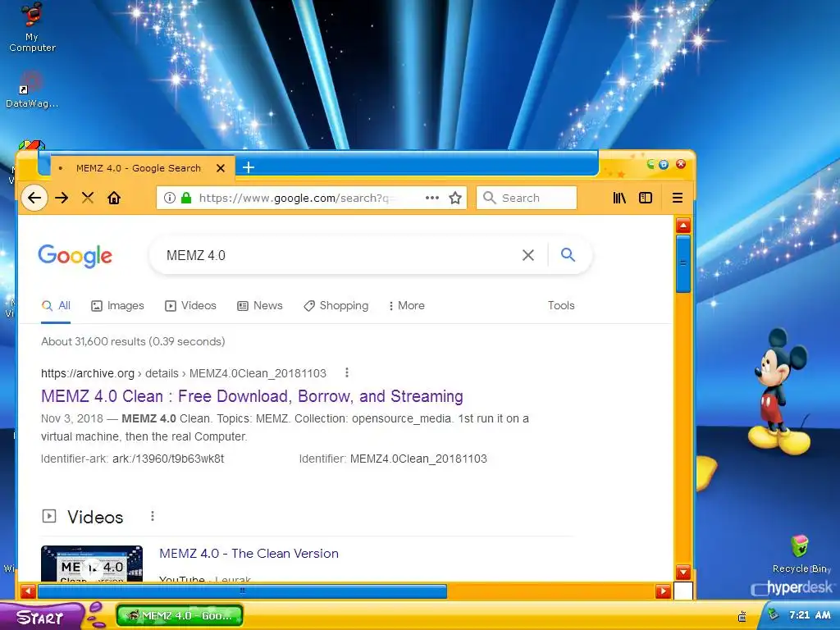Select MEMZ 4.0 - Goo... taskbar button

point(180,615)
